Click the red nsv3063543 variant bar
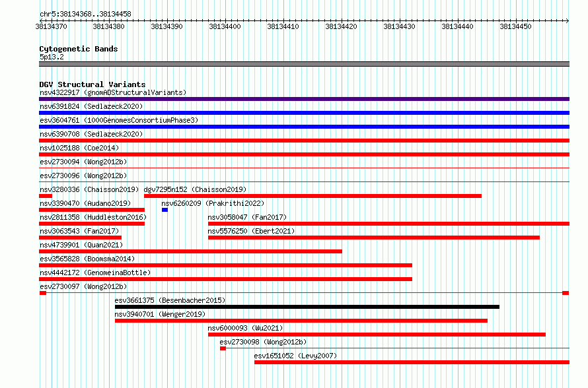 click(80, 238)
